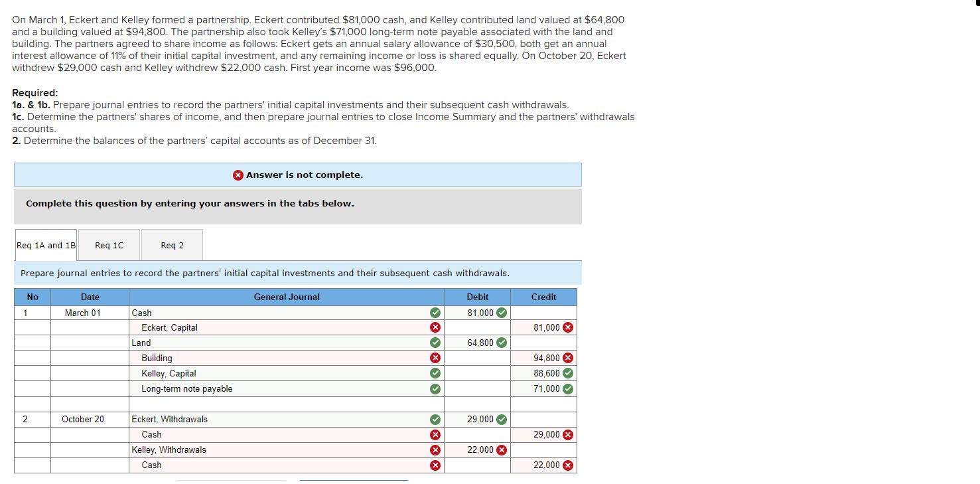
Task: Click red X next to Cash 22,000 credit
Action: [x=569, y=465]
